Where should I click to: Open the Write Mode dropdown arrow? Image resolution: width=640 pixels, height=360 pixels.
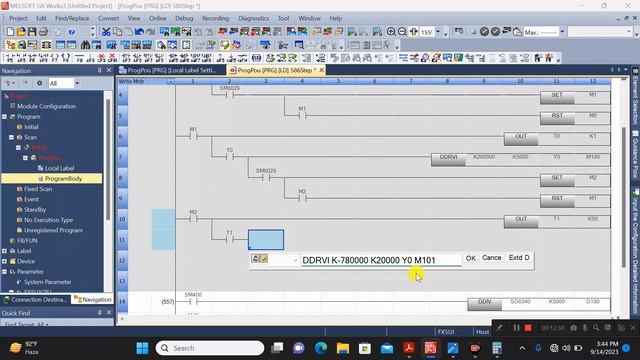click(171, 81)
